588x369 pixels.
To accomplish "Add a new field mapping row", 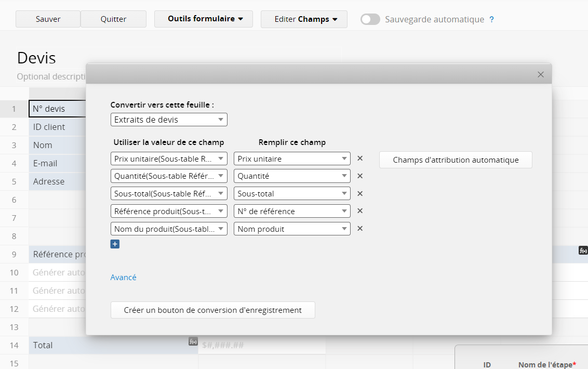I will point(115,244).
